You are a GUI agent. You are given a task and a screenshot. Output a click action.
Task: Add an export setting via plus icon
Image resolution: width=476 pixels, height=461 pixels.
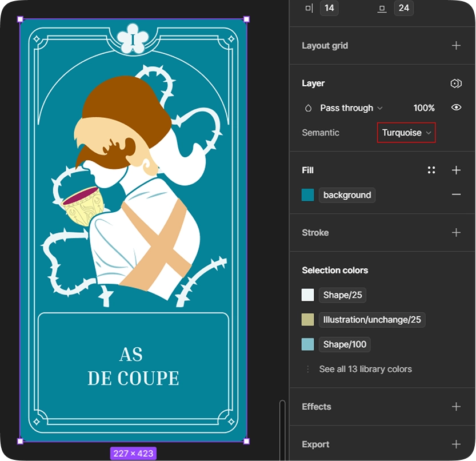[456, 444]
